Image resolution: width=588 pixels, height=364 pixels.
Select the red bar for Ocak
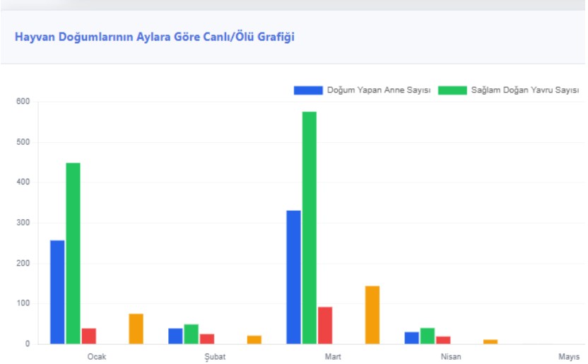pyautogui.click(x=89, y=336)
